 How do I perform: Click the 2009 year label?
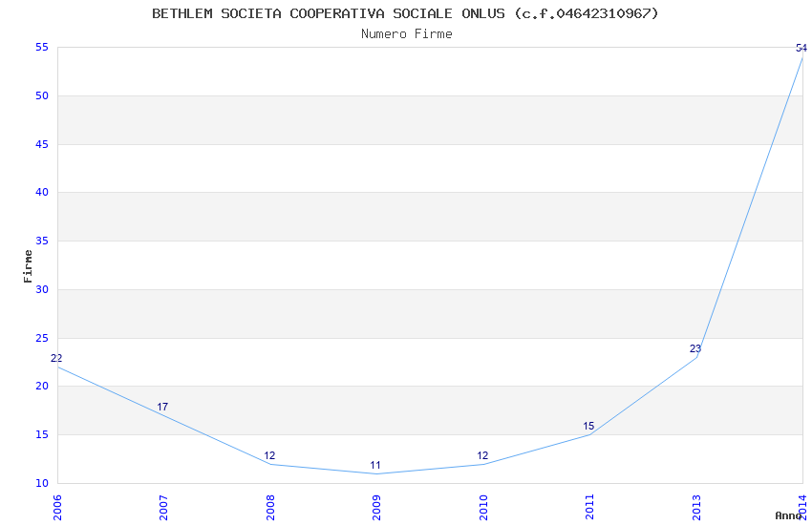(x=376, y=508)
